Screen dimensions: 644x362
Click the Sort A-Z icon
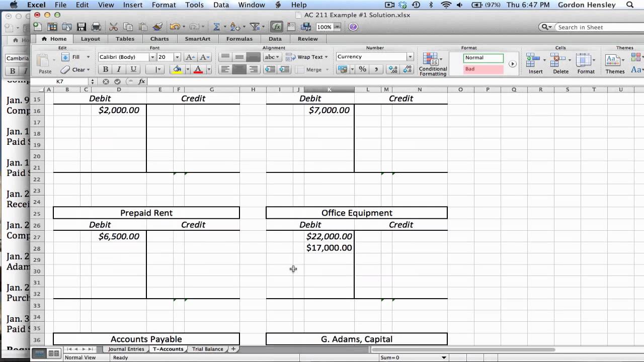235,27
